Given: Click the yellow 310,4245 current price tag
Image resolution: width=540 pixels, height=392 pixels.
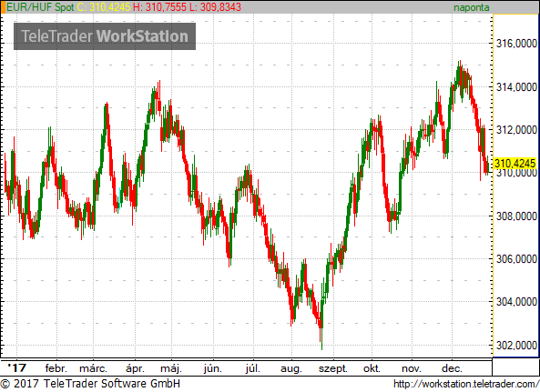Looking at the screenshot, I should (x=515, y=164).
